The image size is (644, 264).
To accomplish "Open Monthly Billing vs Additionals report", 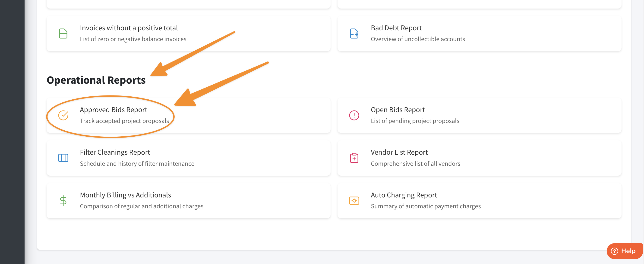I will pyautogui.click(x=126, y=195).
